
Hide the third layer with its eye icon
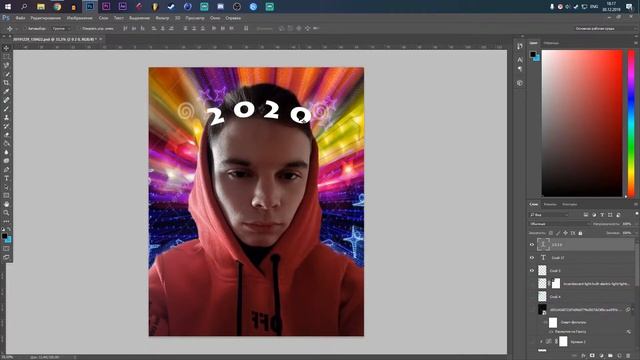[532, 271]
